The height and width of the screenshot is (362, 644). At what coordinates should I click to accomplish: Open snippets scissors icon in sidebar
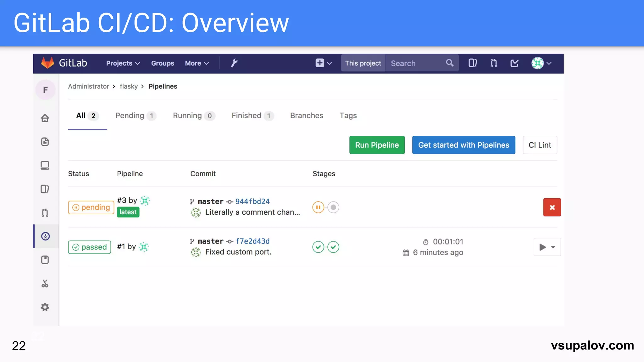(45, 283)
